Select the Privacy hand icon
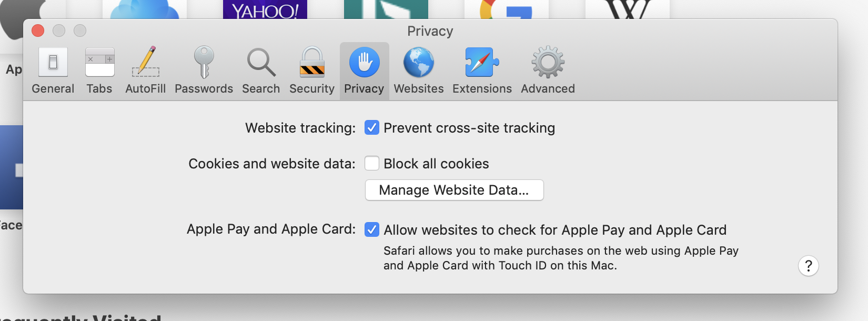The height and width of the screenshot is (321, 868). tap(364, 70)
